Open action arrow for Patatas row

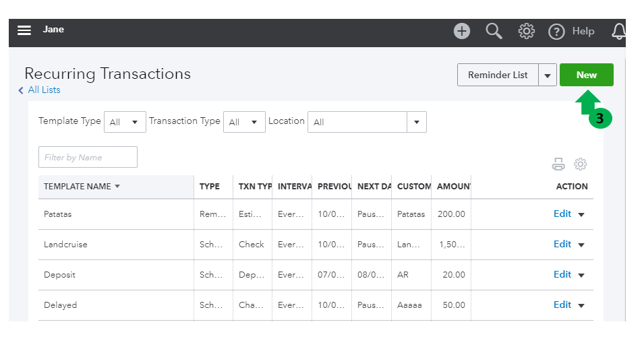coord(581,214)
